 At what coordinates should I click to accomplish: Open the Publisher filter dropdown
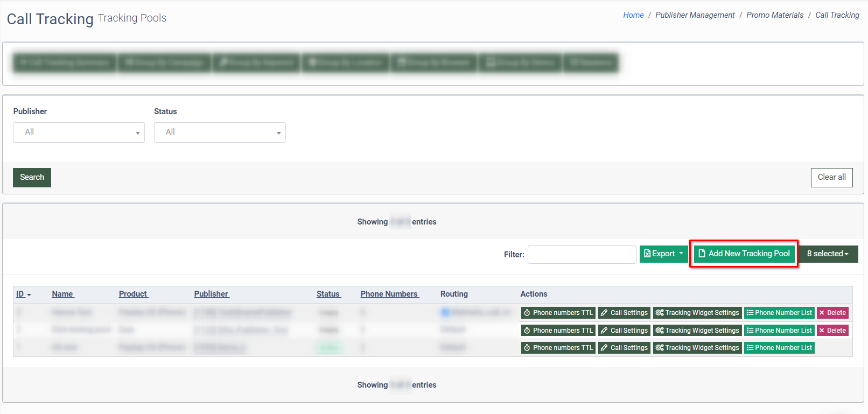(79, 132)
